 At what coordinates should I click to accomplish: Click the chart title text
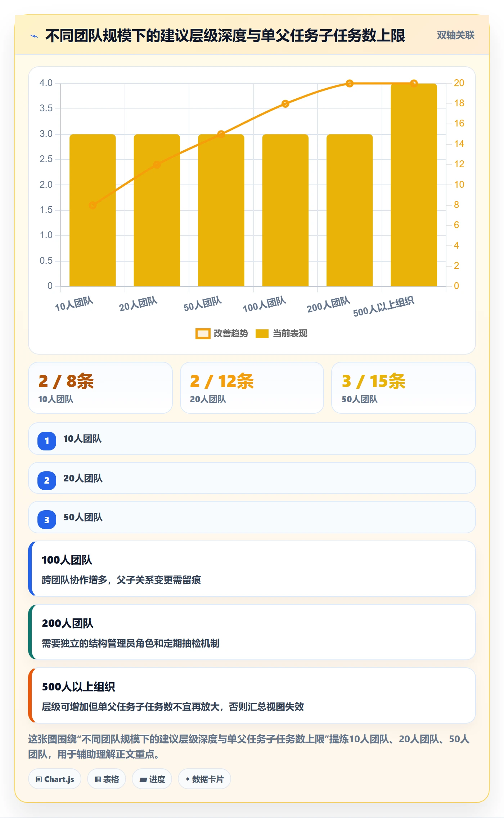pyautogui.click(x=225, y=36)
